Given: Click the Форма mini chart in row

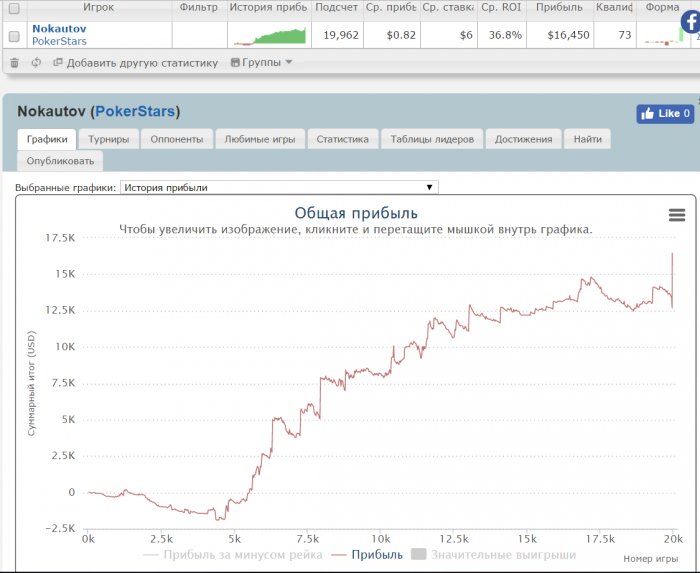Looking at the screenshot, I should click(664, 36).
